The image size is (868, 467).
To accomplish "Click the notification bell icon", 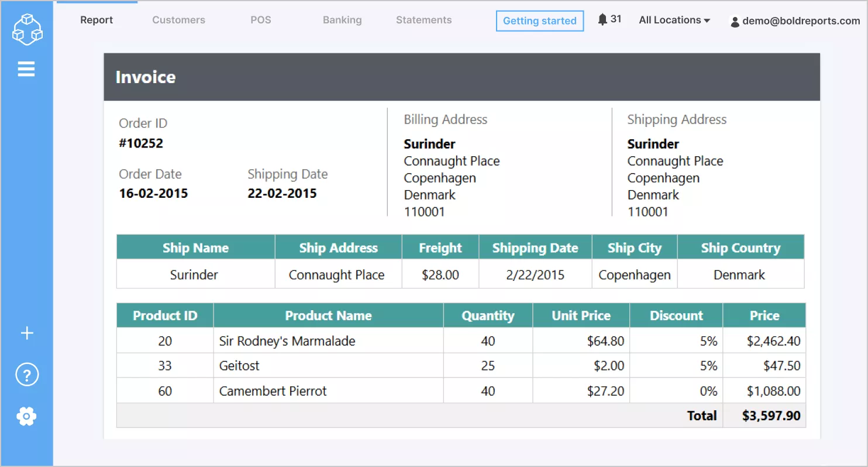I will click(602, 19).
